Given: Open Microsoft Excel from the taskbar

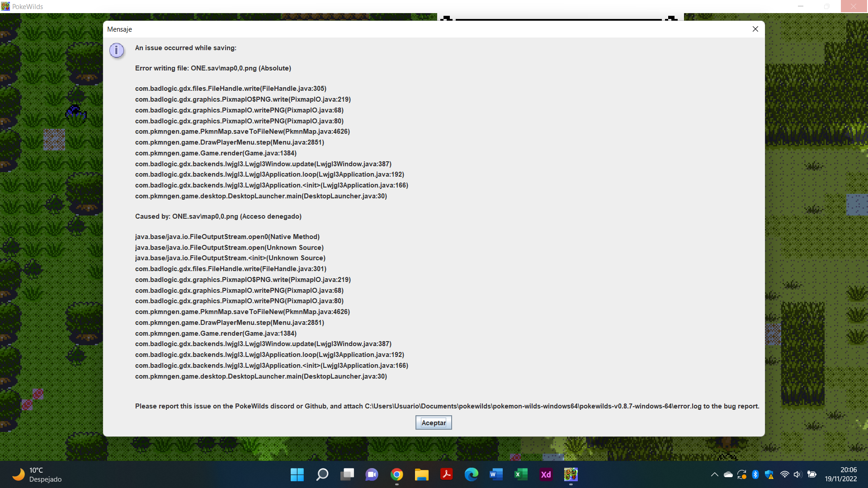Looking at the screenshot, I should tap(521, 474).
